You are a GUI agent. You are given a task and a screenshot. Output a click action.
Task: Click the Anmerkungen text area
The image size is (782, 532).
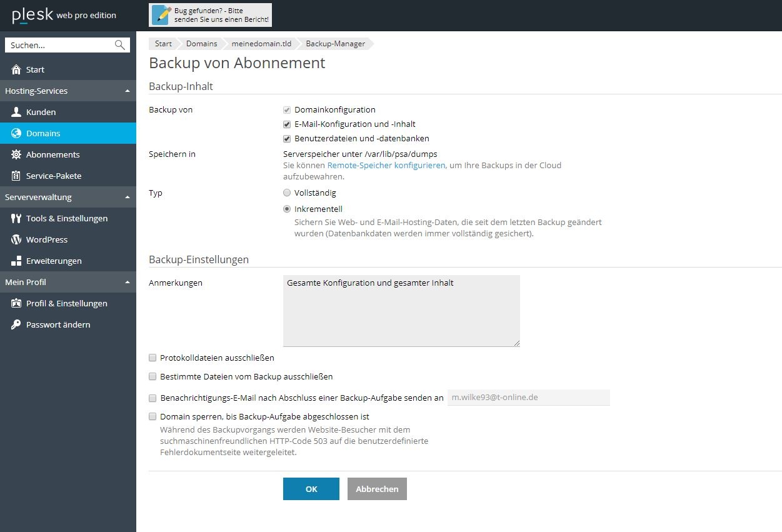pyautogui.click(x=401, y=311)
